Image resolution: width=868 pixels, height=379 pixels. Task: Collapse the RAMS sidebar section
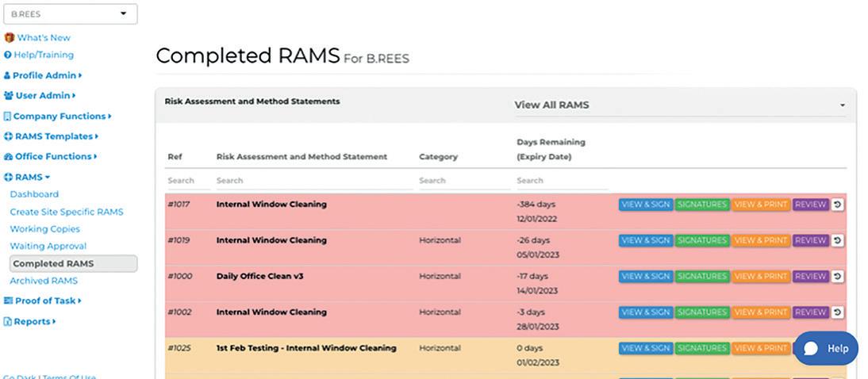(32, 177)
